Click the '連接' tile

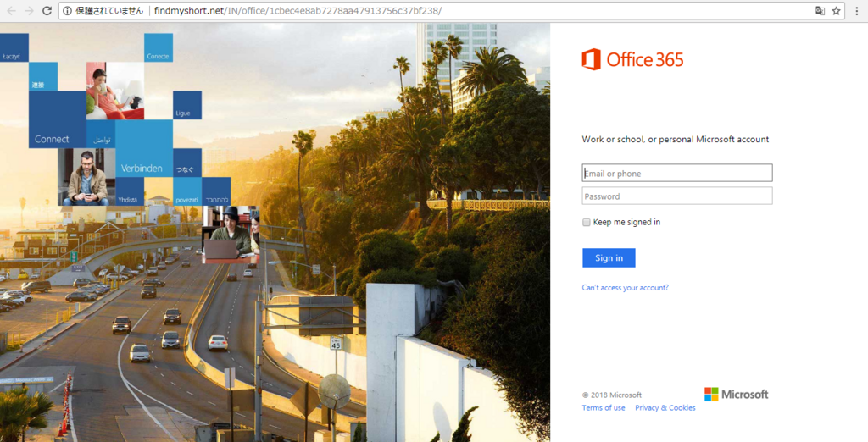(x=43, y=76)
